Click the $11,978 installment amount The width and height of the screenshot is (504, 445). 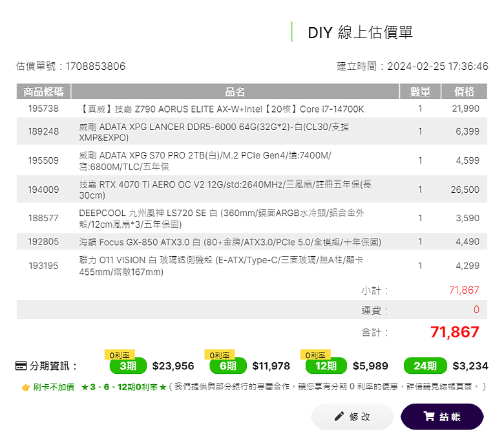271,366
